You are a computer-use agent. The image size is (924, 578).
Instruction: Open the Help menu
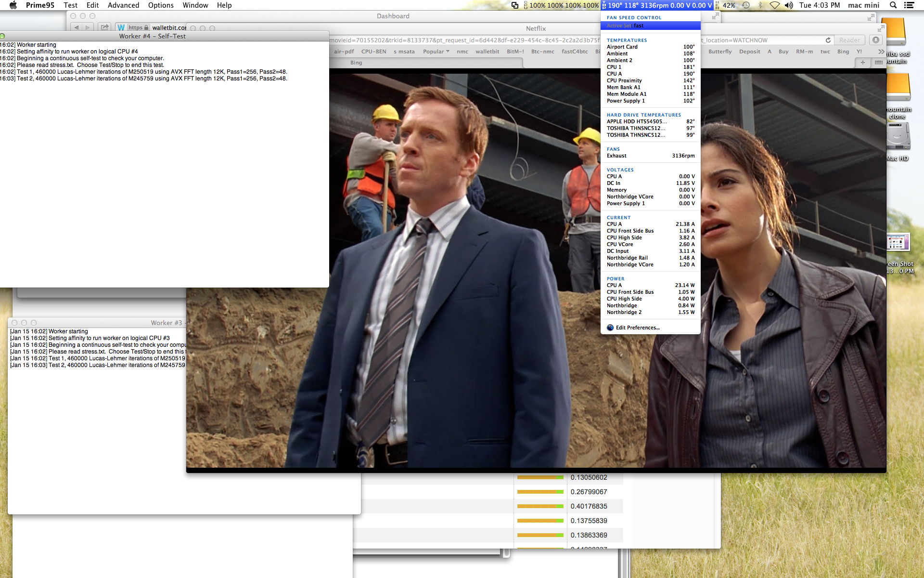224,5
